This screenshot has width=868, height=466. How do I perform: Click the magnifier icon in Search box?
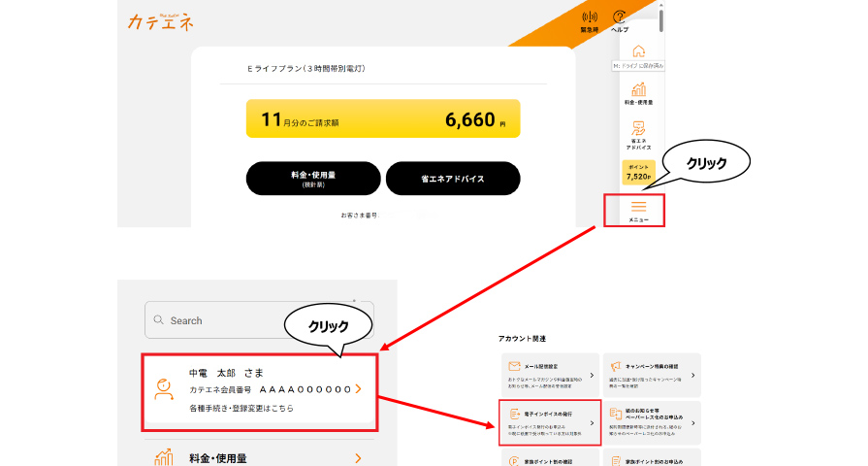coord(159,320)
